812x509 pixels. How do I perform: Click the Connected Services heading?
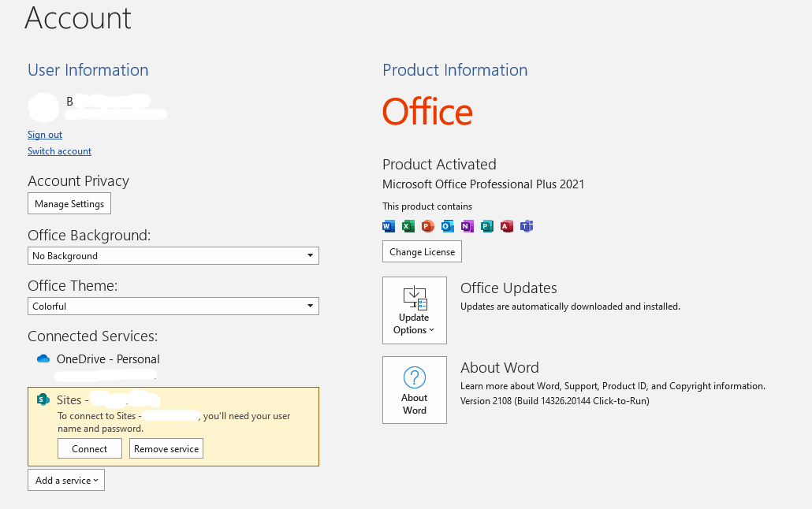[93, 336]
